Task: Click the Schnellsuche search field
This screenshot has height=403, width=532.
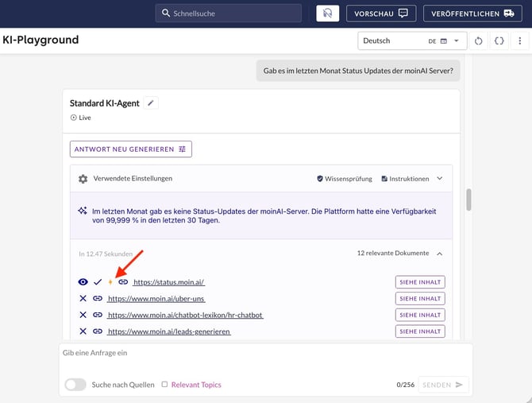Action: 228,14
